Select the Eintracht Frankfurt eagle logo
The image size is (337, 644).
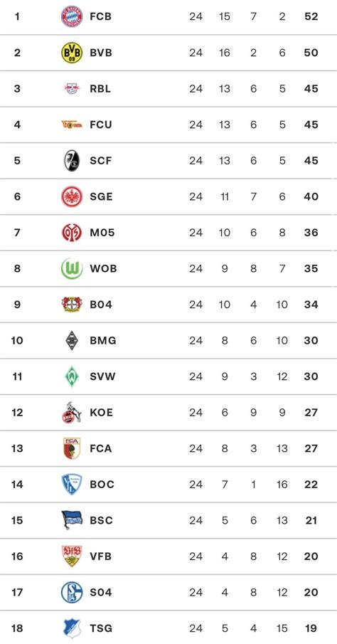pos(72,196)
